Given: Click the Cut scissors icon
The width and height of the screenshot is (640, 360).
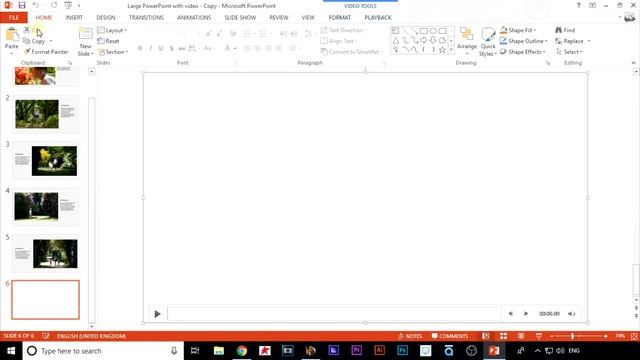Looking at the screenshot, I should click(x=27, y=30).
